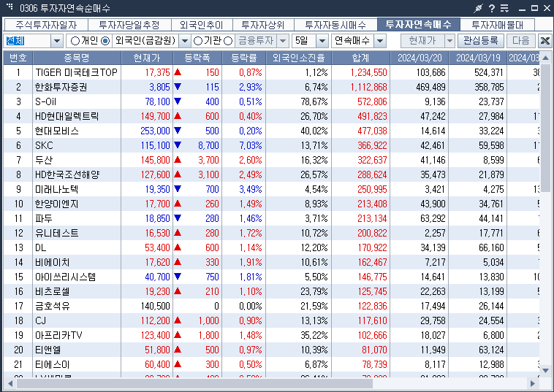Click the down arrow icon on the SKC row
554x392 pixels.
point(178,145)
